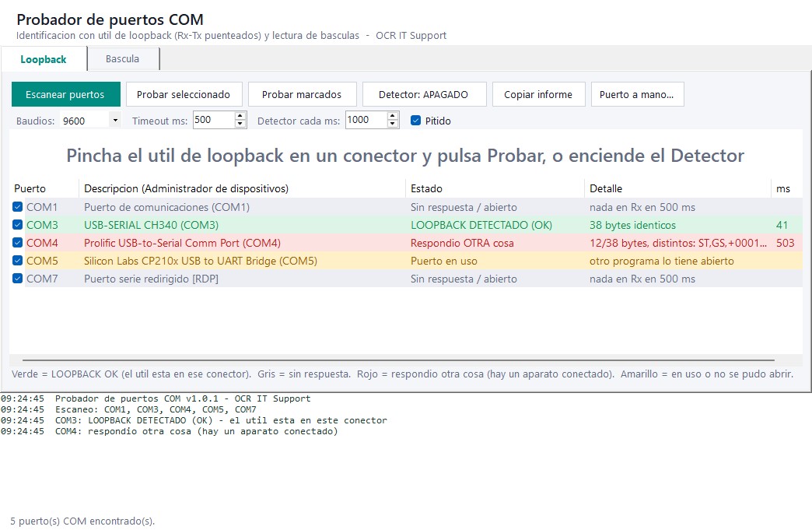Click 'Puerto en uso' status cell

click(444, 261)
